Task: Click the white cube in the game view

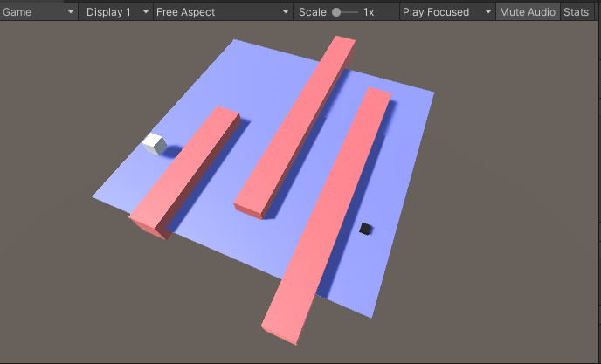Action: pyautogui.click(x=155, y=144)
